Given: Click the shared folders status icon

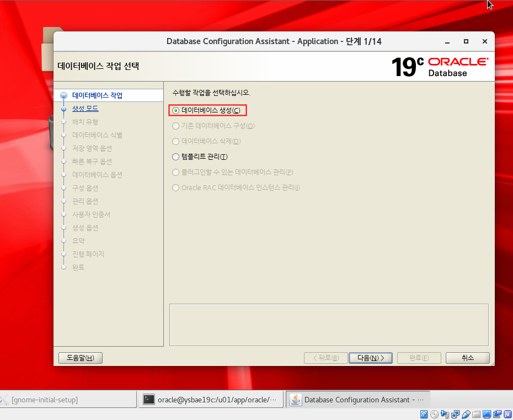Looking at the screenshot, I should [x=477, y=414].
